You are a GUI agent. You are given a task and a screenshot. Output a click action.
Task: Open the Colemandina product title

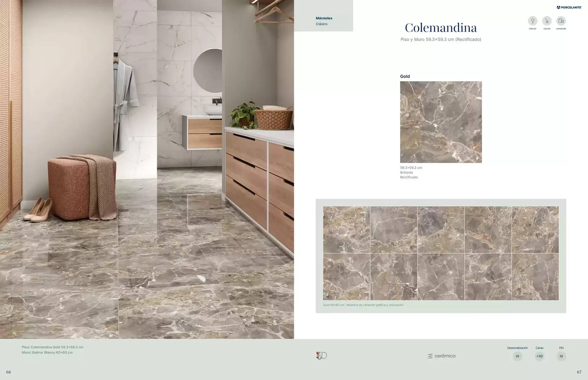pyautogui.click(x=441, y=28)
